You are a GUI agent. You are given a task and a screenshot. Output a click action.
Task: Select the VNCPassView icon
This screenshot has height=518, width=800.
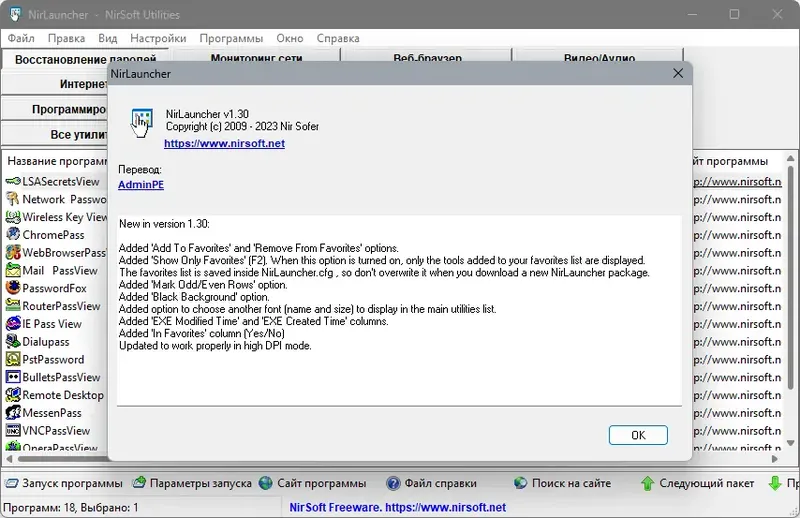(x=13, y=431)
